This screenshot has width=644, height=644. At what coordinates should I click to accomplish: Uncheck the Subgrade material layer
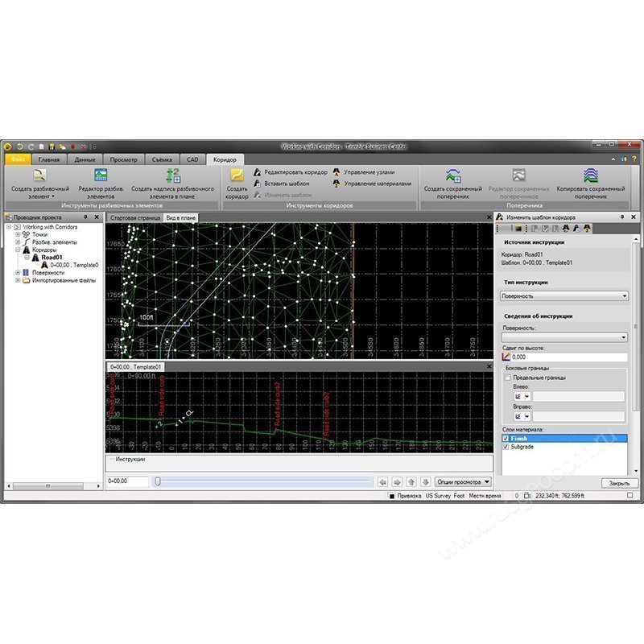click(506, 447)
